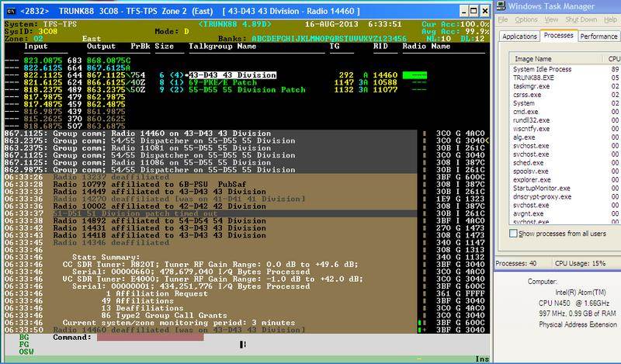
Task: Click output frequency 867.1125 in channel list
Action: 106,75
